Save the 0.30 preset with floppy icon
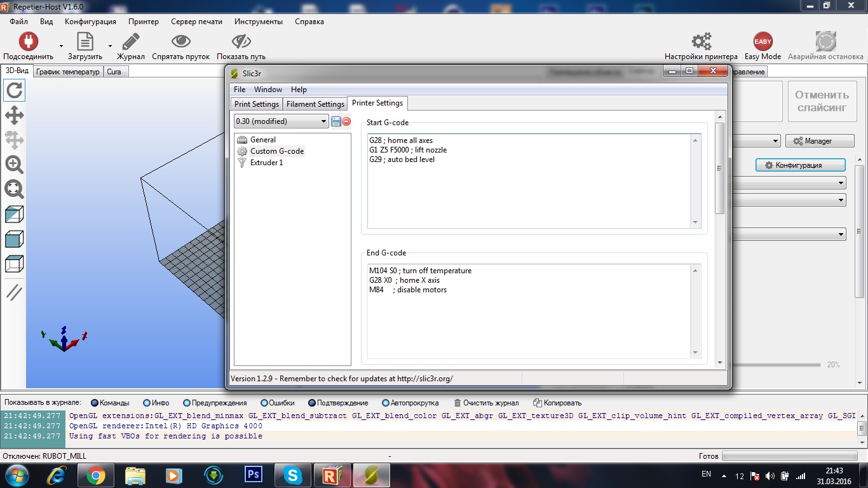This screenshot has width=868, height=488. 336,121
